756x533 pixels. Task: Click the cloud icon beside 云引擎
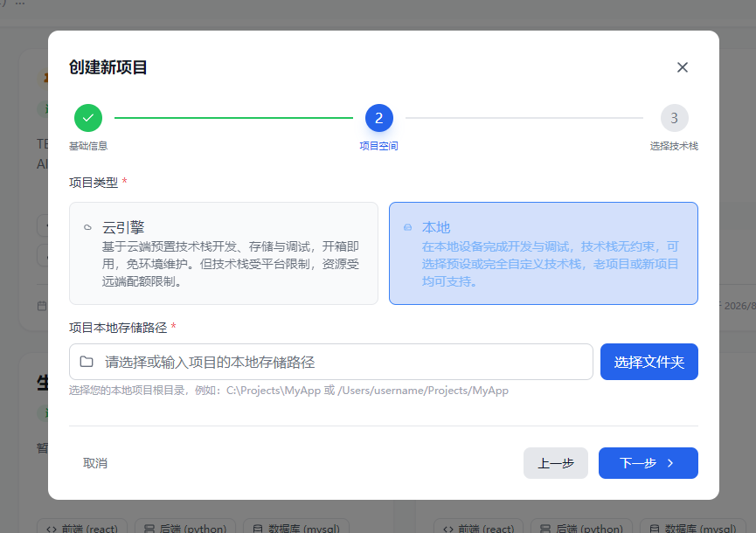pyautogui.click(x=87, y=227)
